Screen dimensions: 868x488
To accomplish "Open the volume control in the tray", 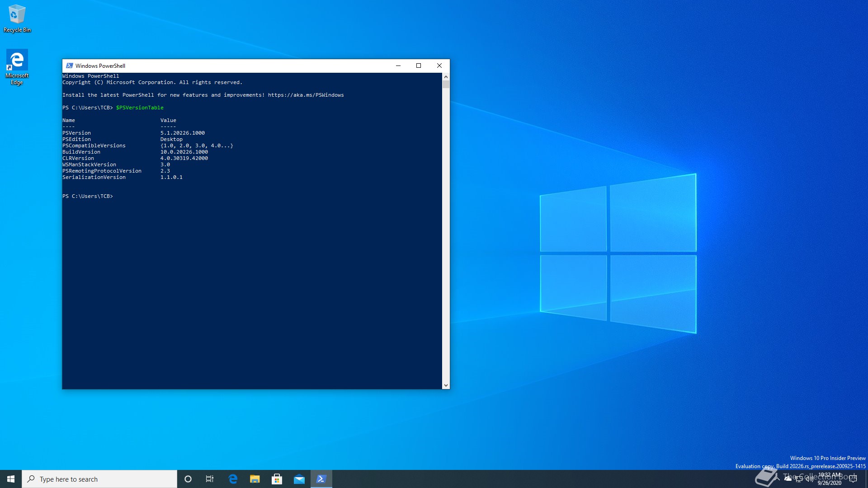I will pyautogui.click(x=809, y=479).
